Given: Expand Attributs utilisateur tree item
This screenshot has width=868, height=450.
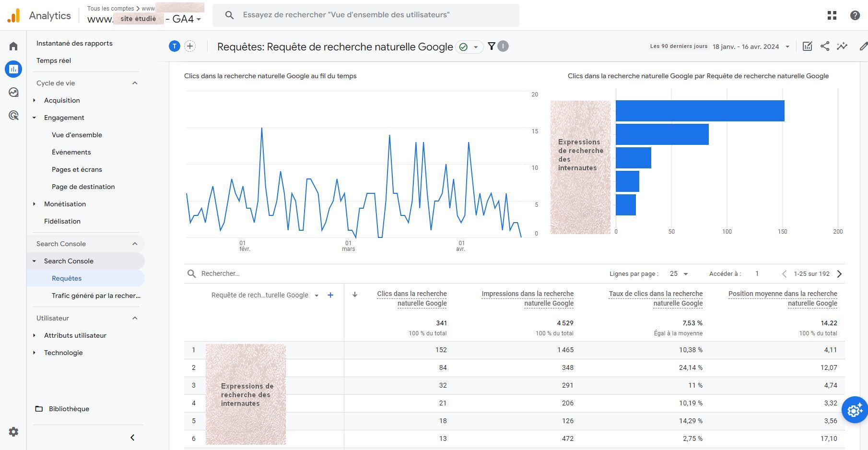Looking at the screenshot, I should [x=35, y=335].
